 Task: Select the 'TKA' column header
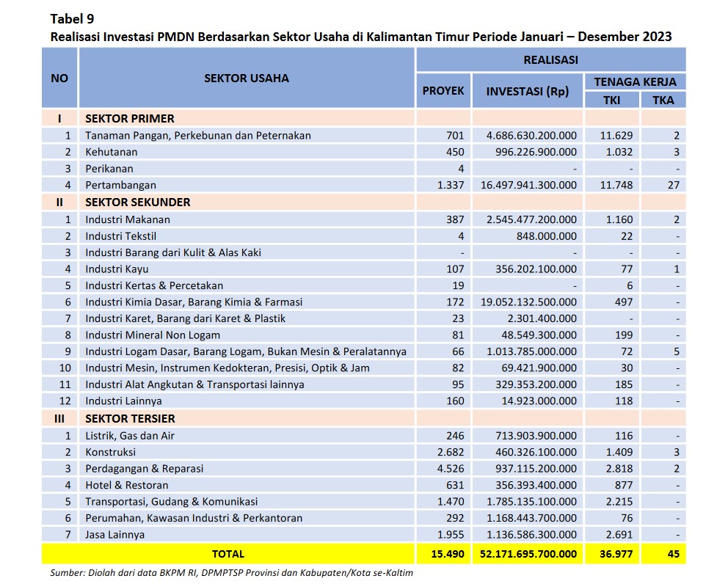(663, 100)
